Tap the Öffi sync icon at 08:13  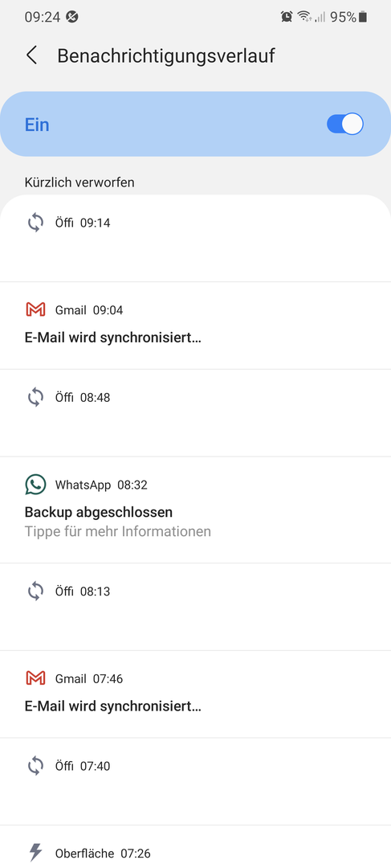coord(35,592)
